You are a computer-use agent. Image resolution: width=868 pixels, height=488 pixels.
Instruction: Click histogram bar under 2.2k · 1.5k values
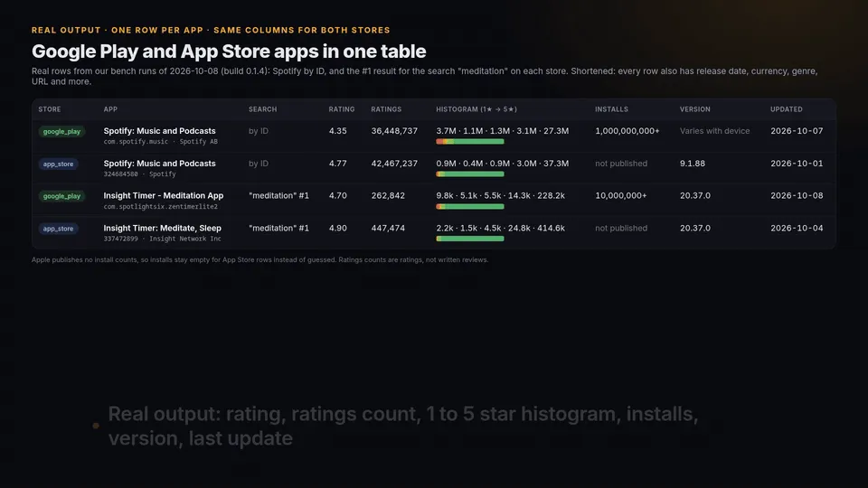click(470, 239)
